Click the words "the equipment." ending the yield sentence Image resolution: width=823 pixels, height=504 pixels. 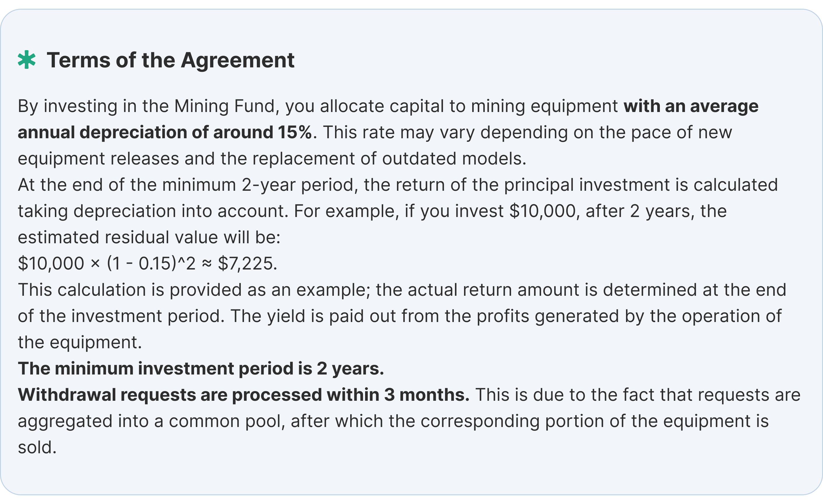[80, 342]
